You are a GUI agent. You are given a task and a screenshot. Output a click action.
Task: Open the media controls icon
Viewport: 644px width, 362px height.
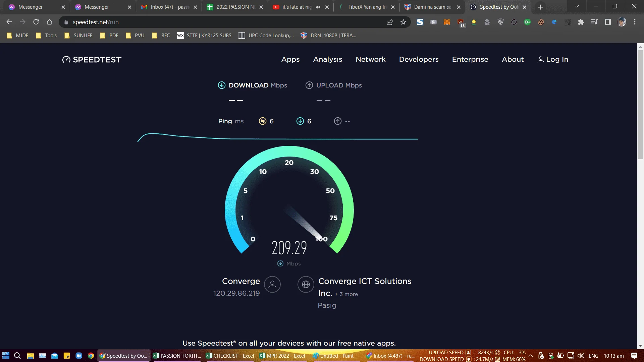(x=594, y=22)
